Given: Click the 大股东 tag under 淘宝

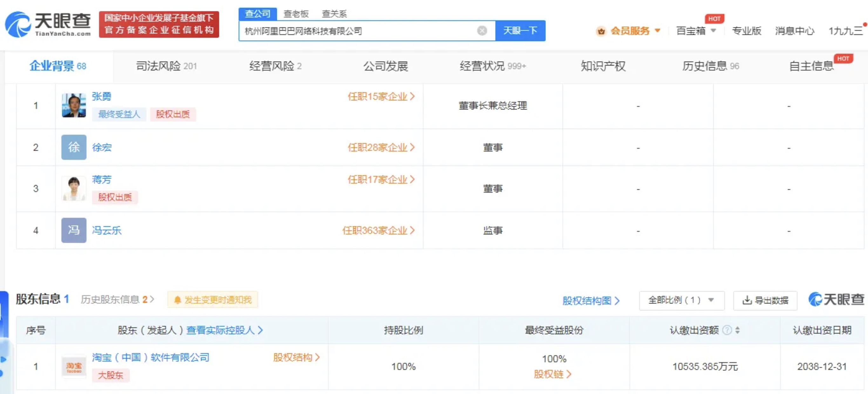Looking at the screenshot, I should [111, 375].
